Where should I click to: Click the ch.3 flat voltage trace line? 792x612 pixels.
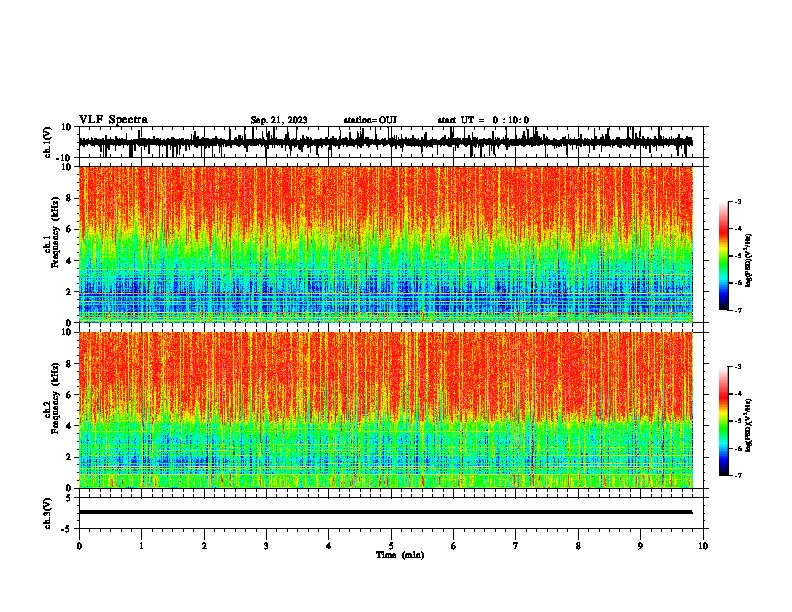385,512
